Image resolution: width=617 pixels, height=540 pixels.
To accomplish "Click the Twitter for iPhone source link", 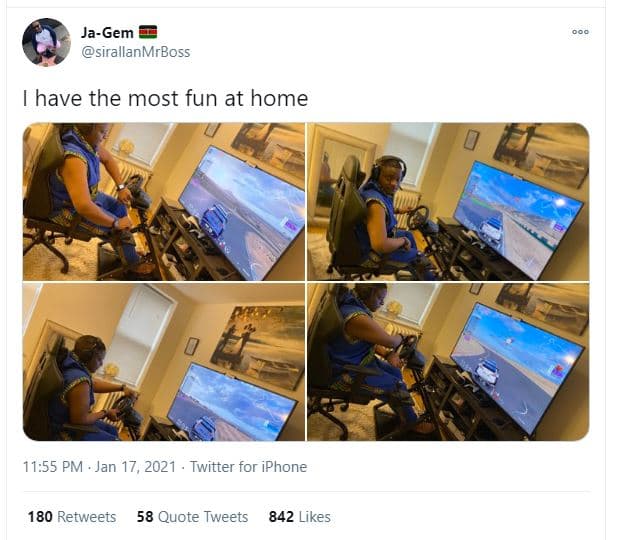I will pos(248,467).
